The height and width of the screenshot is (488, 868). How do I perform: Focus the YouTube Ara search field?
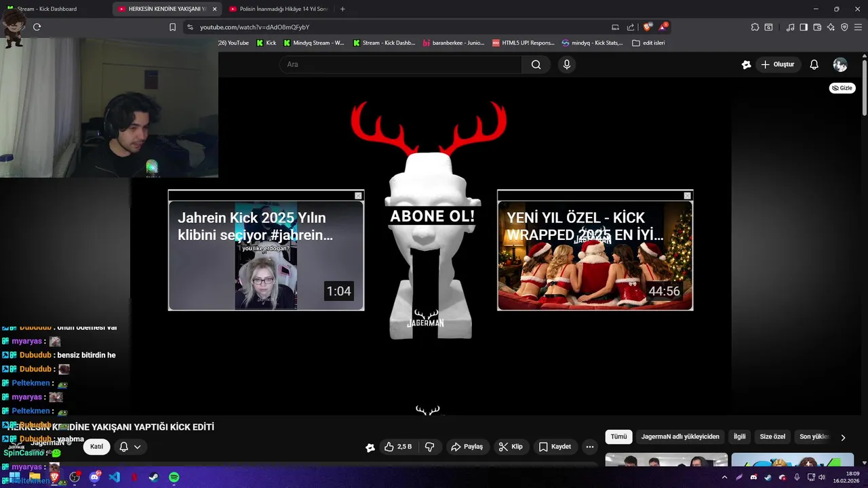point(400,64)
